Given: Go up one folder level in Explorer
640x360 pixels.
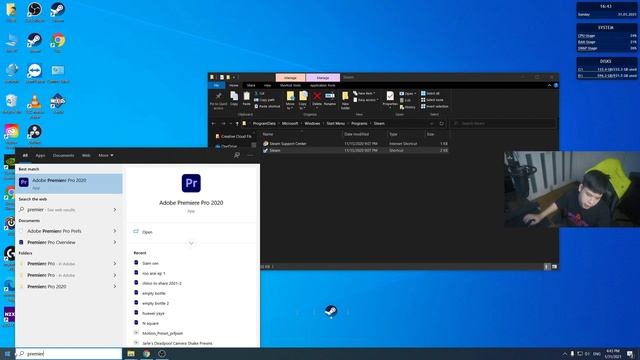Looking at the screenshot, I should click(237, 123).
